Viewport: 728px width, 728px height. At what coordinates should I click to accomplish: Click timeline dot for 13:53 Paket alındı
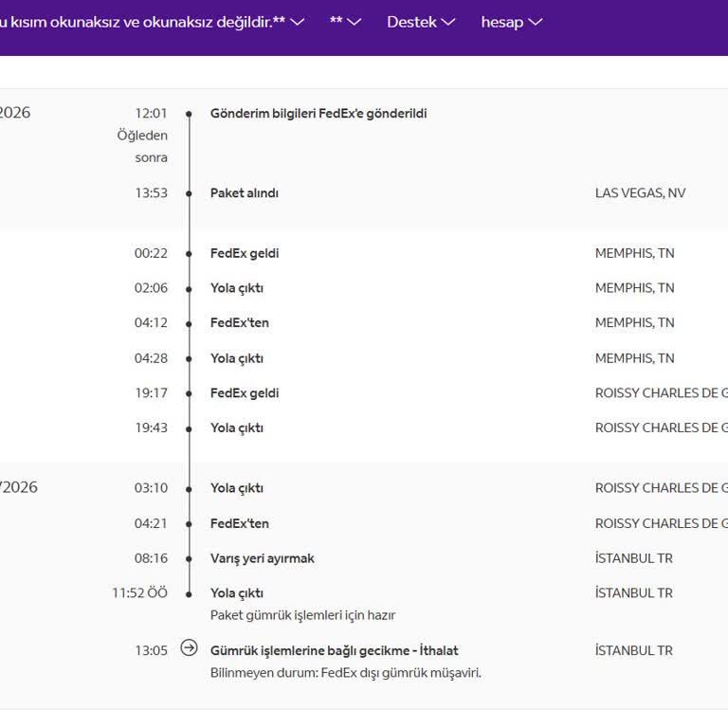pos(189,193)
